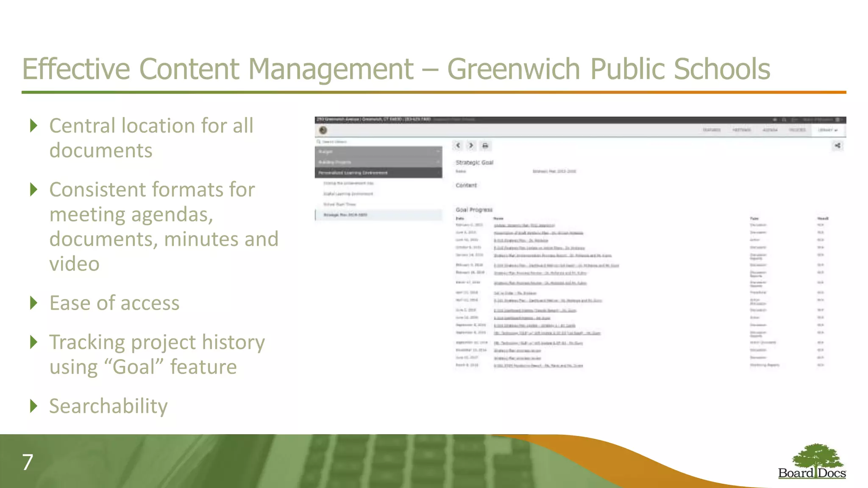The height and width of the screenshot is (488, 868).
Task: Open School Start Times item
Action: tap(339, 204)
